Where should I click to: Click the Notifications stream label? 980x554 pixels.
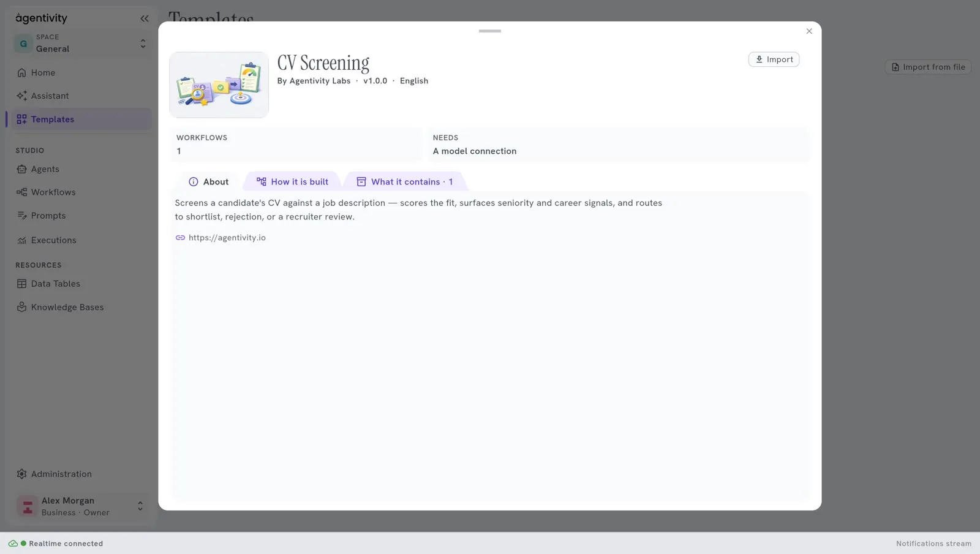[933, 544]
